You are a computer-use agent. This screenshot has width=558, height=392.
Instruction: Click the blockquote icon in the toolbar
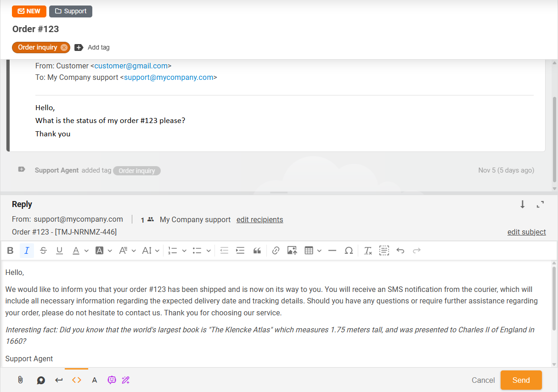[257, 251]
